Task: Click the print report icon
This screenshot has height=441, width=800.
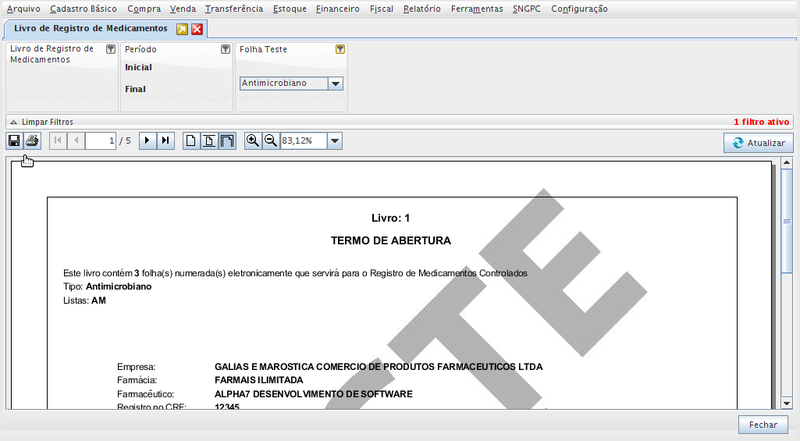Action: pyautogui.click(x=32, y=141)
